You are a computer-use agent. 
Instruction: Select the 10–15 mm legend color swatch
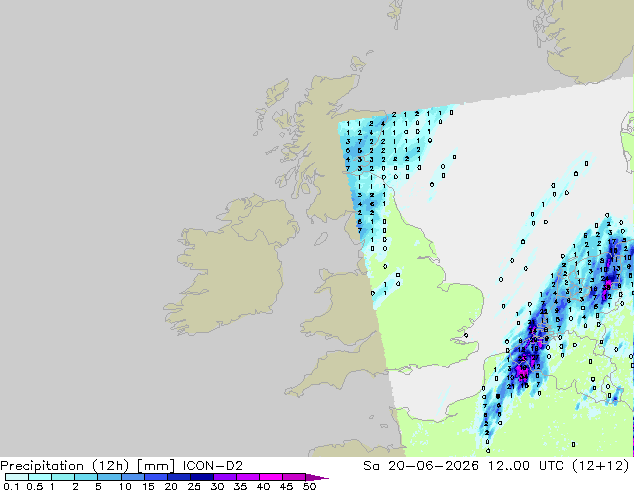[132, 477]
